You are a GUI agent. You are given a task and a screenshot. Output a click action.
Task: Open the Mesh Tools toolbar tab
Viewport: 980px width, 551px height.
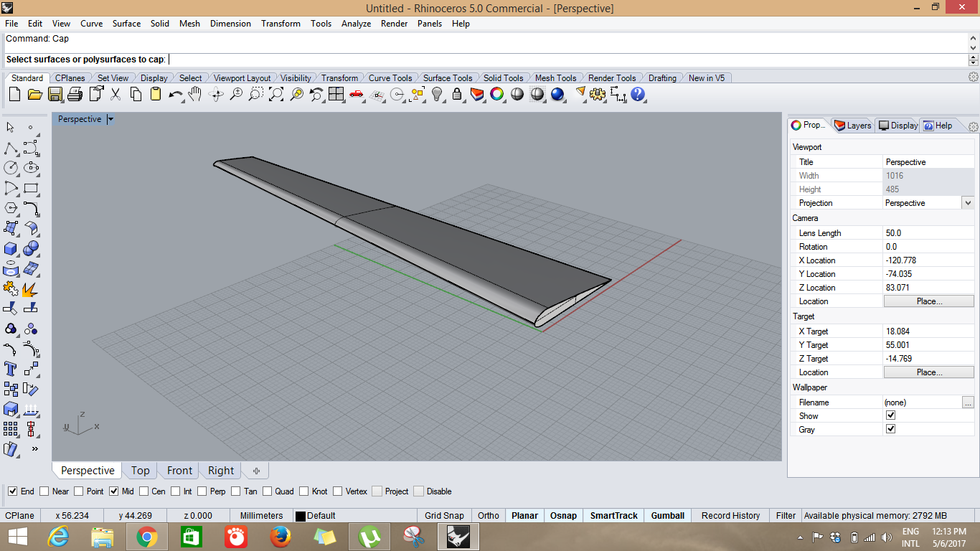555,78
